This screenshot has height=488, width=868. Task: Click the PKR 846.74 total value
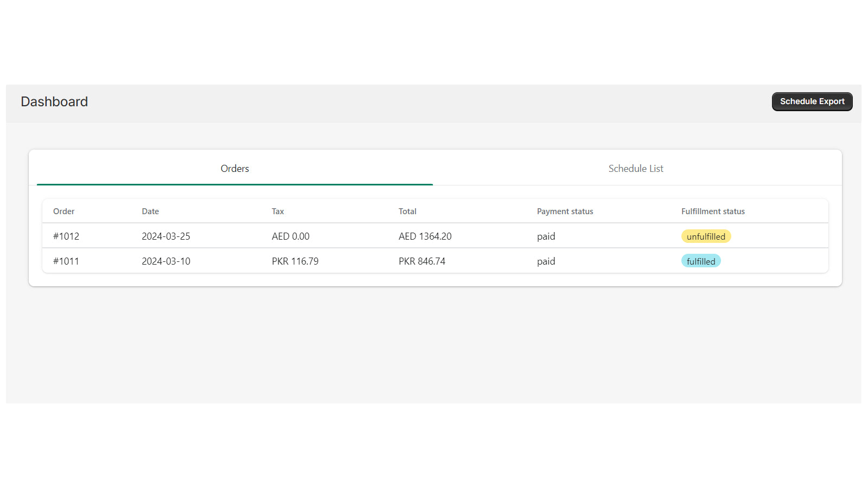pos(422,261)
